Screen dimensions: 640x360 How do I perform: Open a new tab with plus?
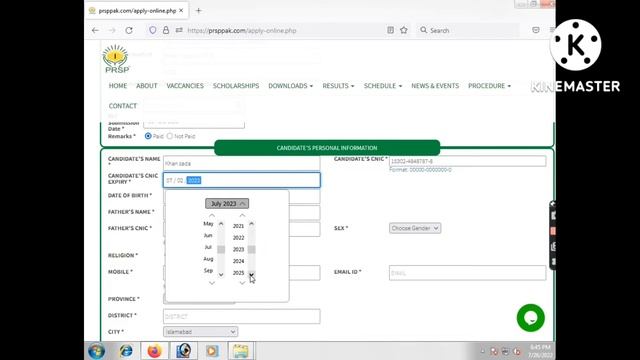pos(199,11)
